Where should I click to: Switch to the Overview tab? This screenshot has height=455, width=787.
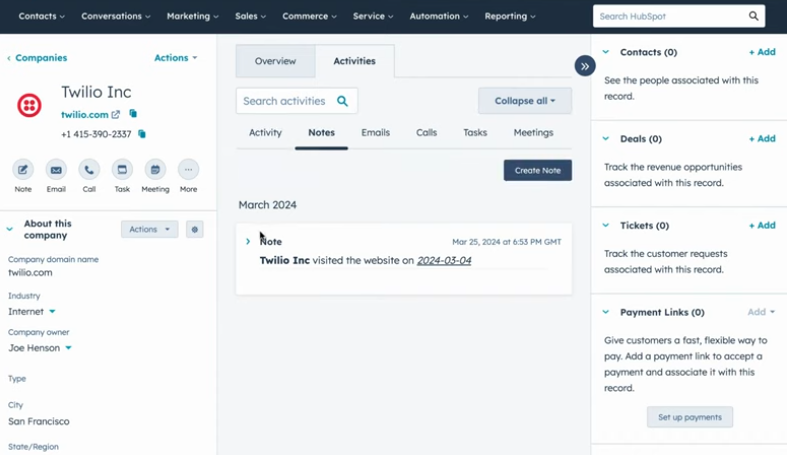276,61
